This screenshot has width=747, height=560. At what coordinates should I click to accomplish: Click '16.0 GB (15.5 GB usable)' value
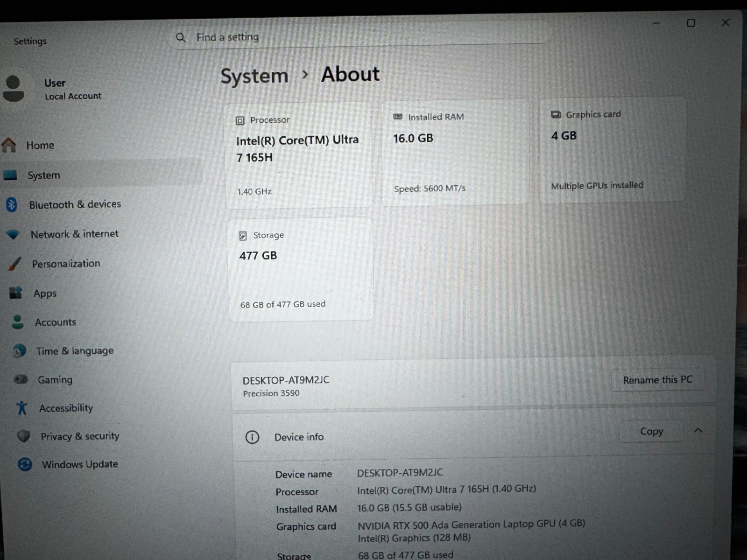coord(409,507)
